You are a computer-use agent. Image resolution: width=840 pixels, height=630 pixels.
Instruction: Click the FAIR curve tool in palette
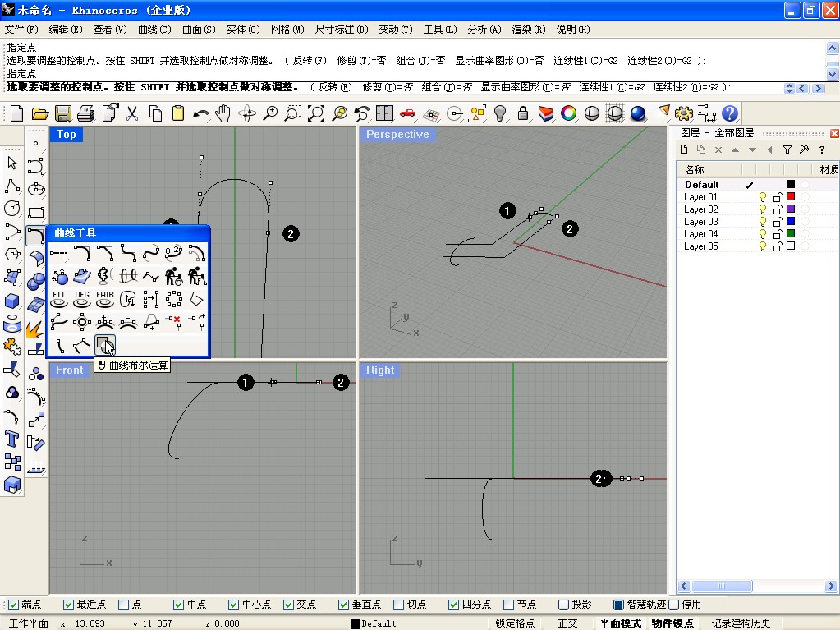tap(104, 298)
